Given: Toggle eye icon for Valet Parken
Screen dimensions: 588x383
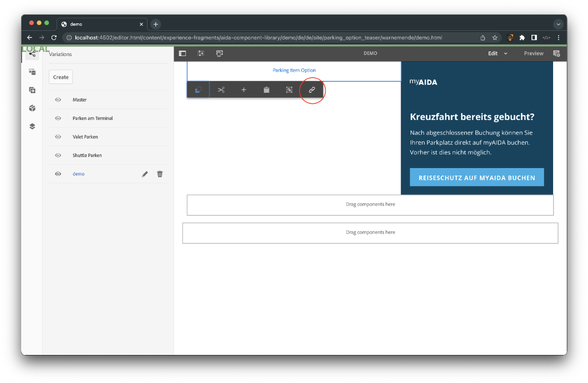Looking at the screenshot, I should [58, 137].
